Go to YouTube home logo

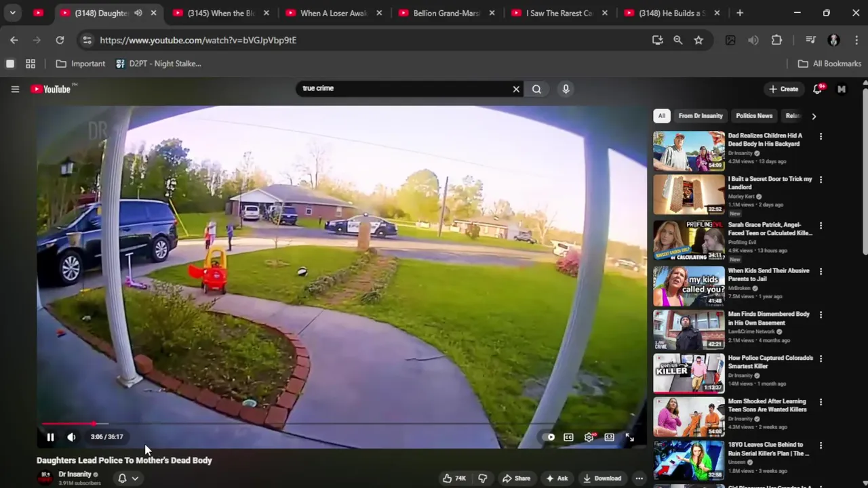[x=51, y=89]
